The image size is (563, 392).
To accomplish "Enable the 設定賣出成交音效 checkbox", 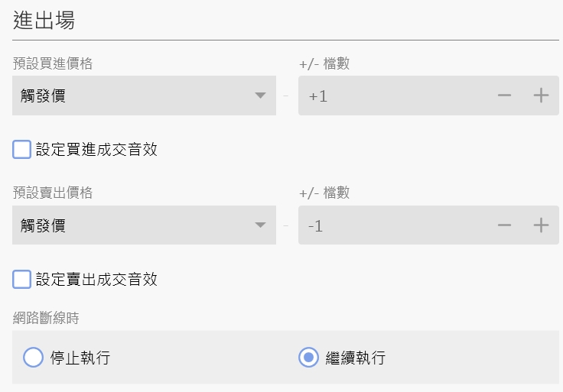I will (x=21, y=279).
